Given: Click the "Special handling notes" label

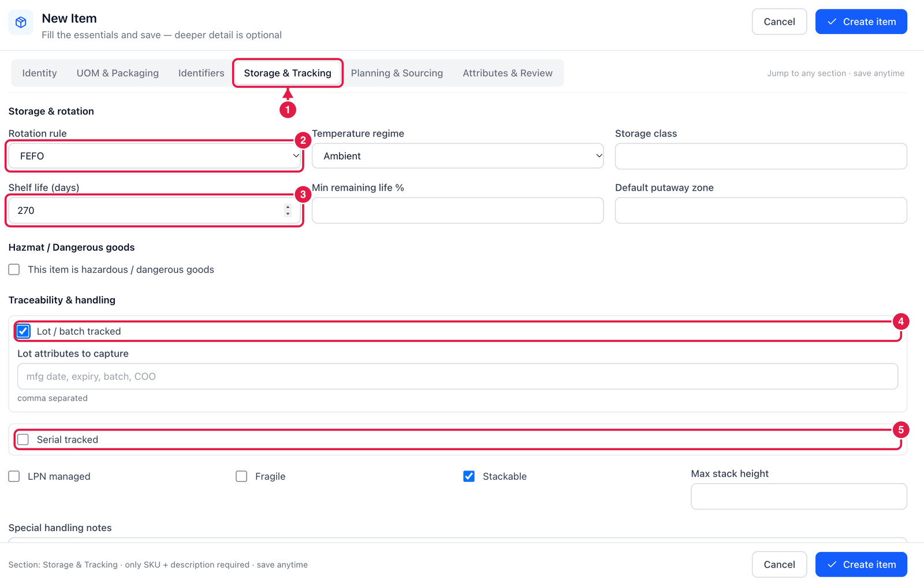Looking at the screenshot, I should coord(60,528).
